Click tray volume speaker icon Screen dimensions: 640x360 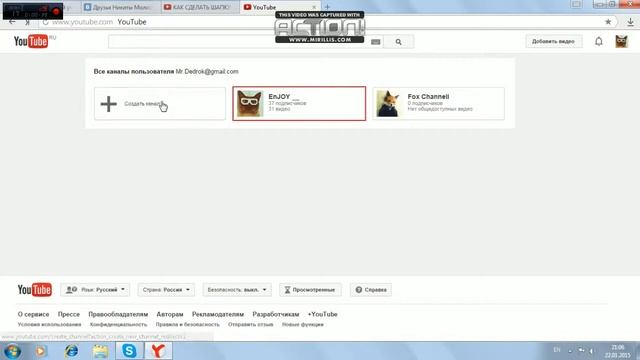591,351
